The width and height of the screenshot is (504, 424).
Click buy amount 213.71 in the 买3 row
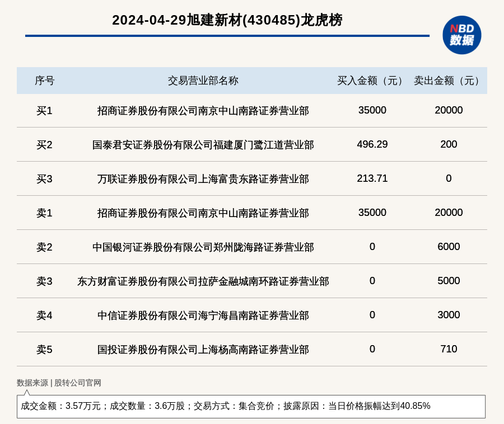pos(372,178)
